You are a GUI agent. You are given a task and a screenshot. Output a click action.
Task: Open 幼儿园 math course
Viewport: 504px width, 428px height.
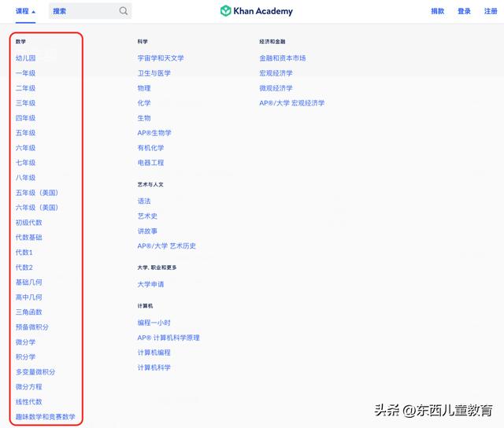point(26,58)
